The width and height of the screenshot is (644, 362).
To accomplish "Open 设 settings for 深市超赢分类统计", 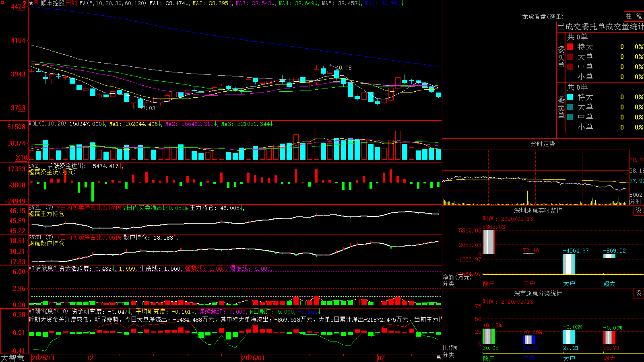I will (x=639, y=293).
